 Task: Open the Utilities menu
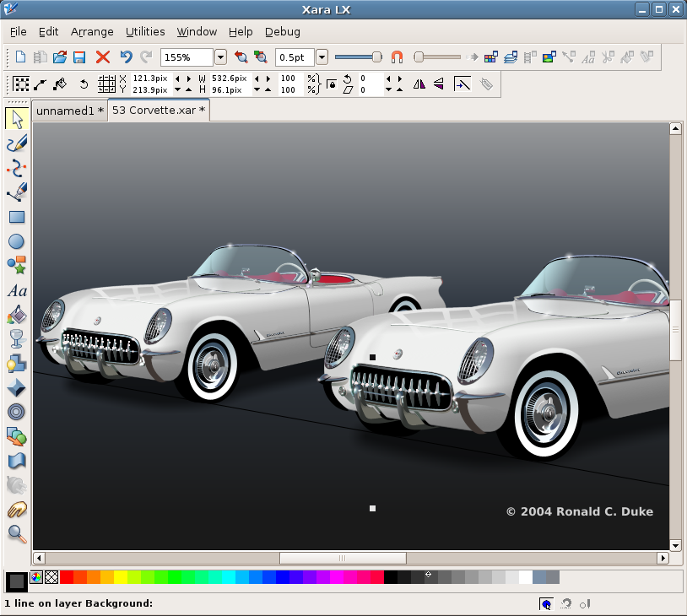point(145,31)
